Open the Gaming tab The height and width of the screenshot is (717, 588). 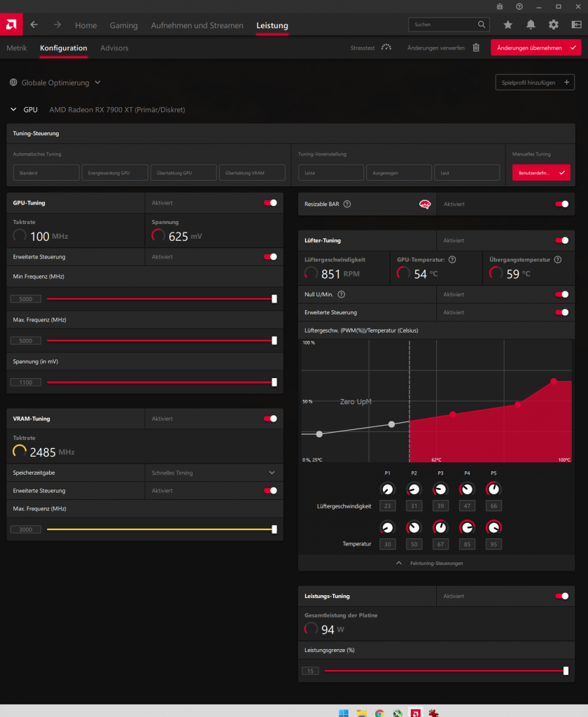[x=123, y=25]
